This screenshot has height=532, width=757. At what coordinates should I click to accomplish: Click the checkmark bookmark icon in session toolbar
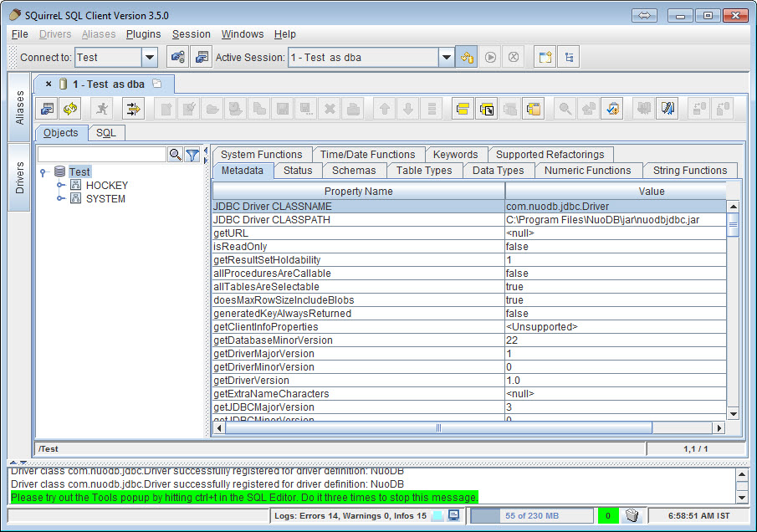pos(612,109)
